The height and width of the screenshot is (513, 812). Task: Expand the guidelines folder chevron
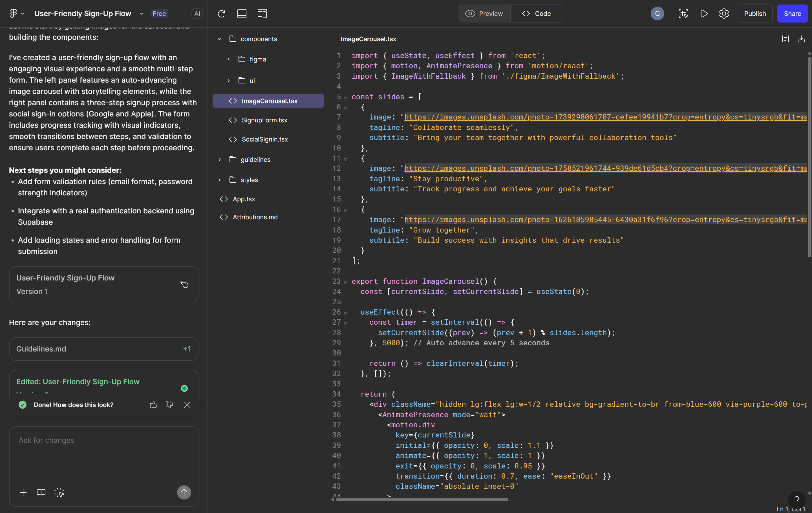coord(220,160)
